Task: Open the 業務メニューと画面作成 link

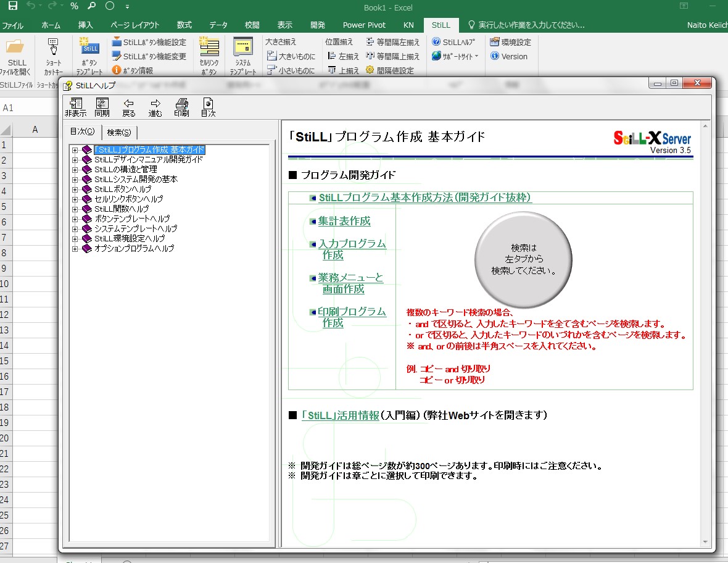Action: pos(350,283)
